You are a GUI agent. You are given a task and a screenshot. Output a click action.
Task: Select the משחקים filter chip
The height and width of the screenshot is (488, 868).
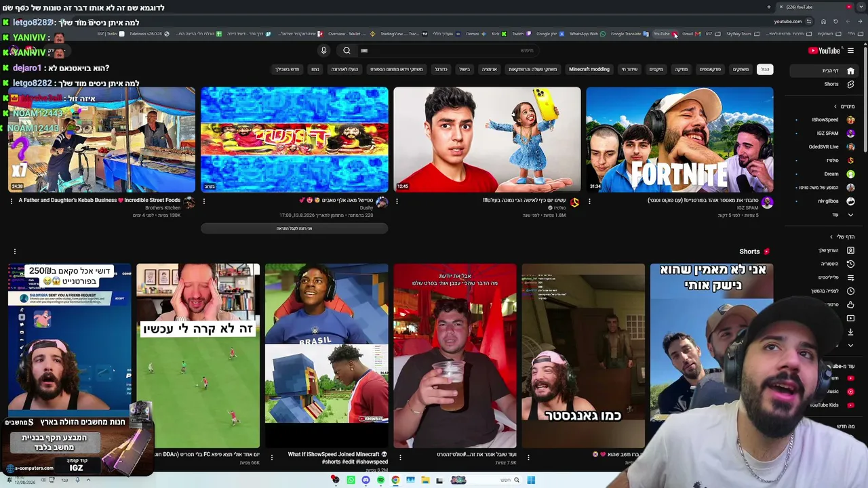tap(741, 69)
